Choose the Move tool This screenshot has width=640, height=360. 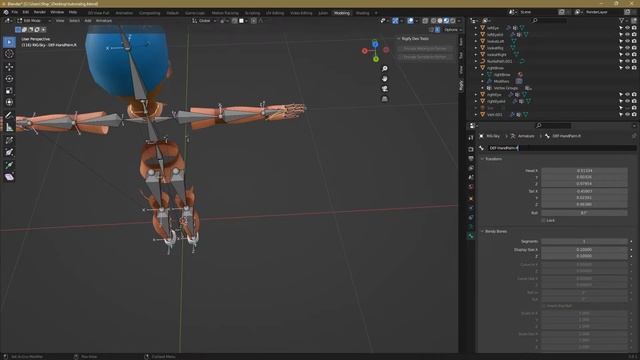pyautogui.click(x=9, y=67)
